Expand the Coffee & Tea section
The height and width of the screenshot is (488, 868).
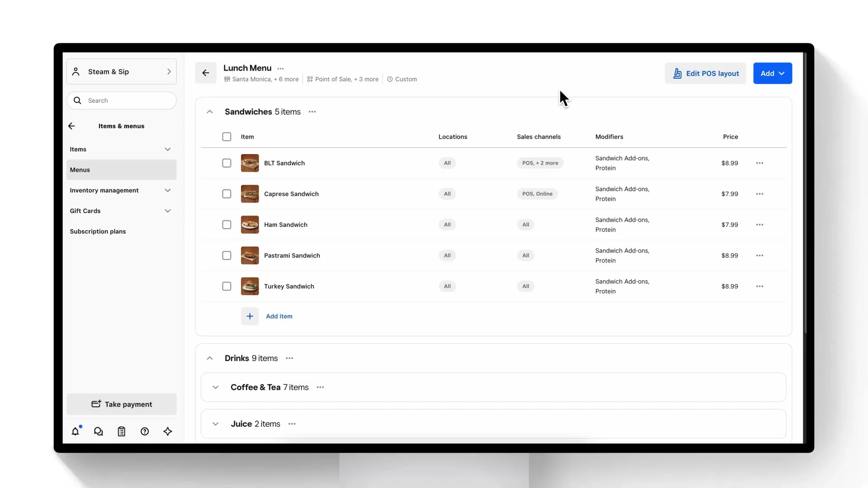[216, 387]
